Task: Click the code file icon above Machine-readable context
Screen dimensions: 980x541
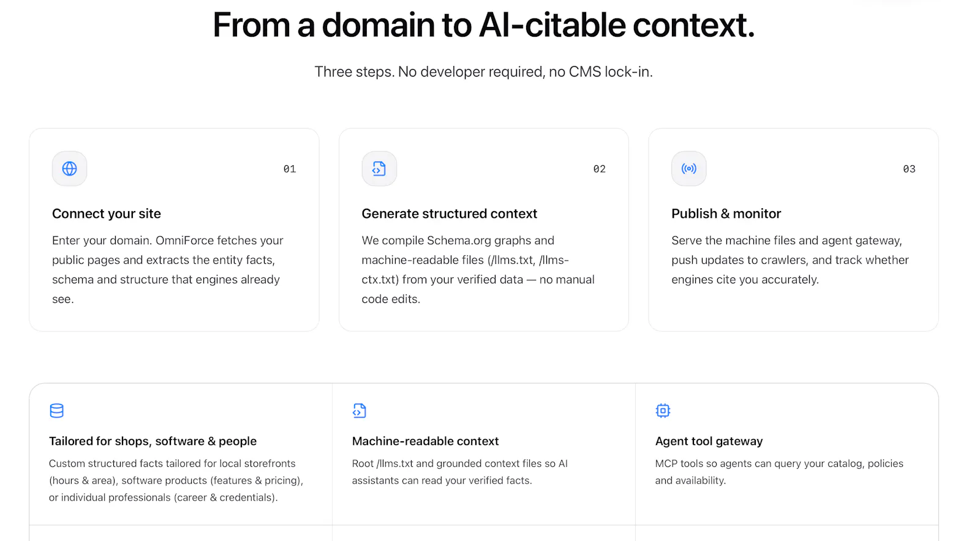Action: click(360, 411)
